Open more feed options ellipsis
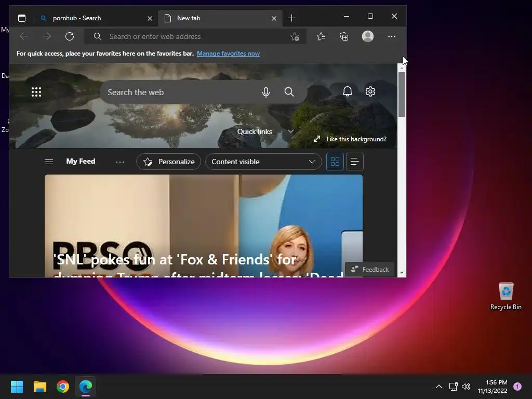Screen dimensions: 532x399 coord(120,162)
